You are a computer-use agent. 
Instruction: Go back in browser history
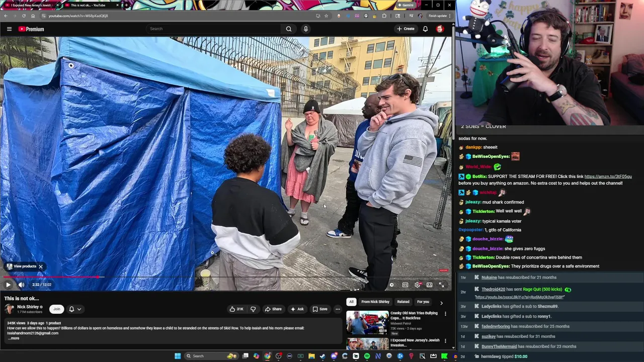tap(6, 16)
